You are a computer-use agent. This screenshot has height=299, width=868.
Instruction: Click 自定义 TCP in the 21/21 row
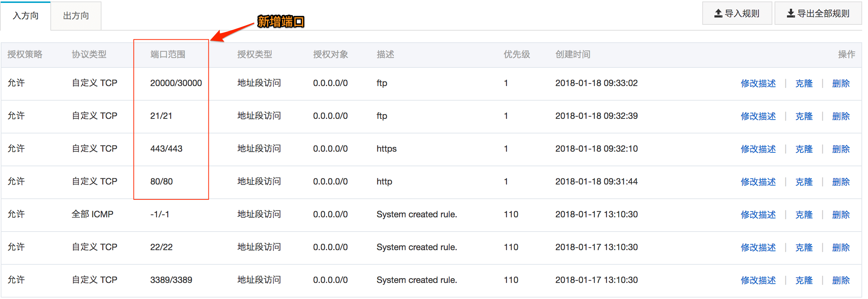tap(95, 116)
